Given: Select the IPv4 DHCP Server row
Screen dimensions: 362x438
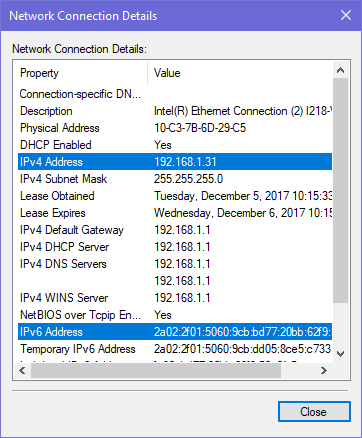Looking at the screenshot, I should point(175,247).
